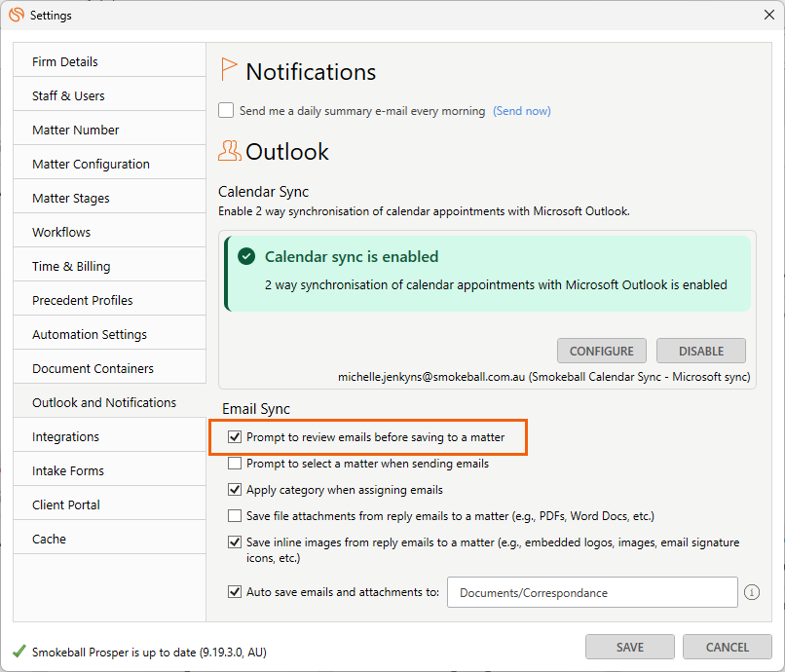Switch to Intake Forms
Viewport: 785px width, 672px height.
coord(110,470)
